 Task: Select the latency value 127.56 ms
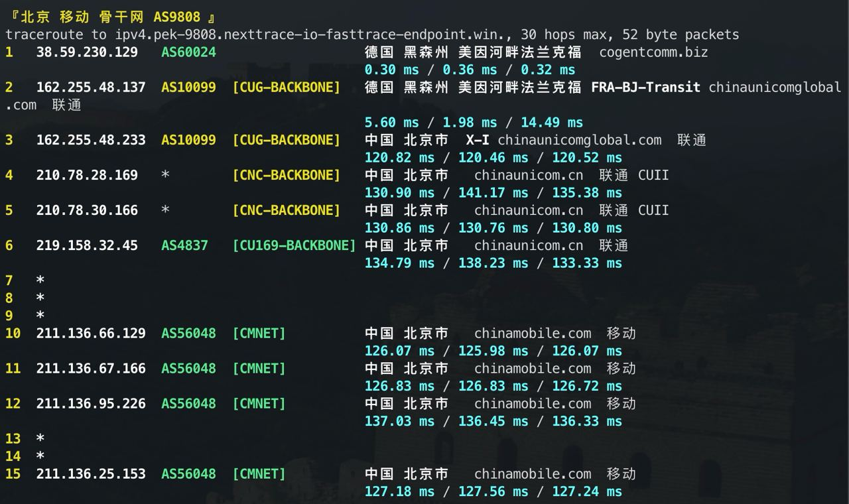coord(493,491)
